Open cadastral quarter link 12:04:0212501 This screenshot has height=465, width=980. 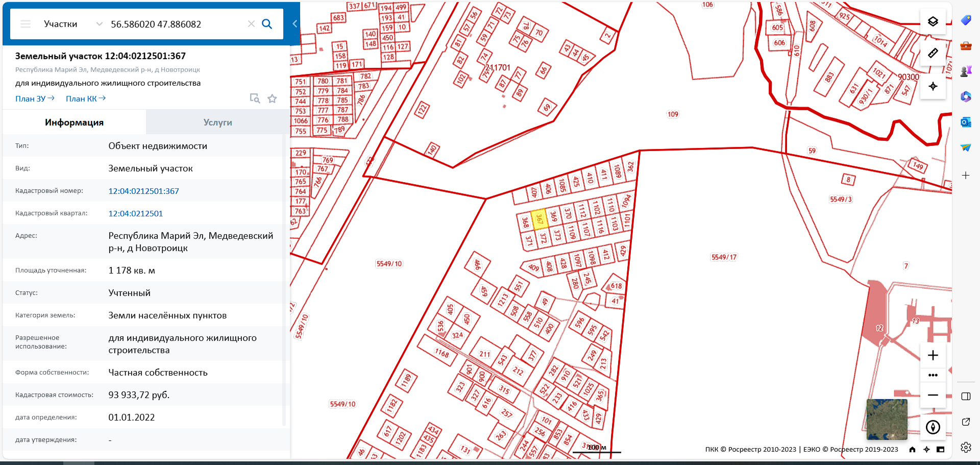136,213
